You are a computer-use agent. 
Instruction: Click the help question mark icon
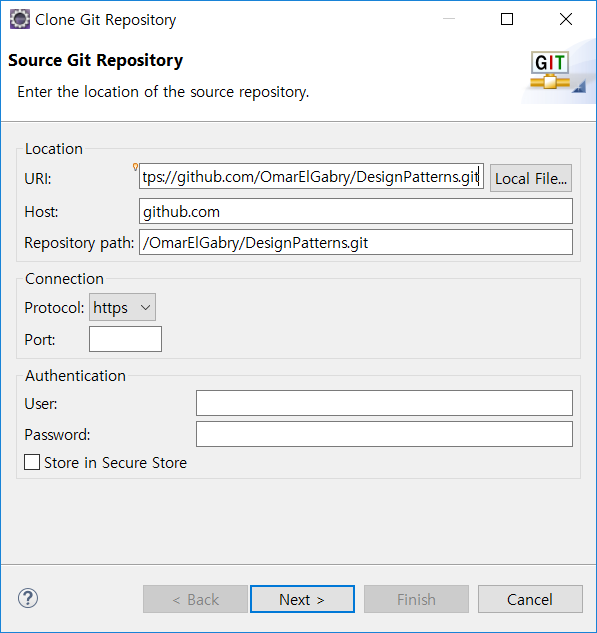(28, 598)
